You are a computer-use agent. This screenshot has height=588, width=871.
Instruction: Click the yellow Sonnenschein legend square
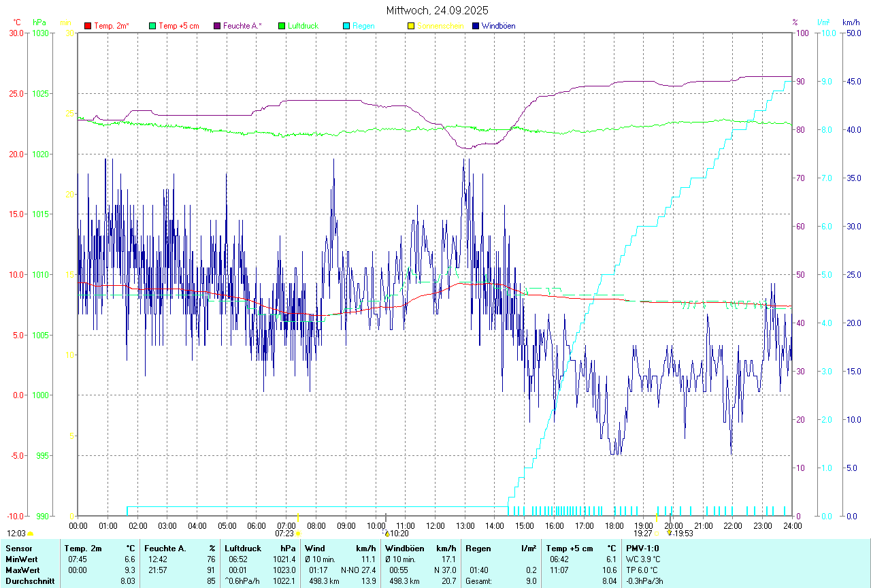(410, 26)
